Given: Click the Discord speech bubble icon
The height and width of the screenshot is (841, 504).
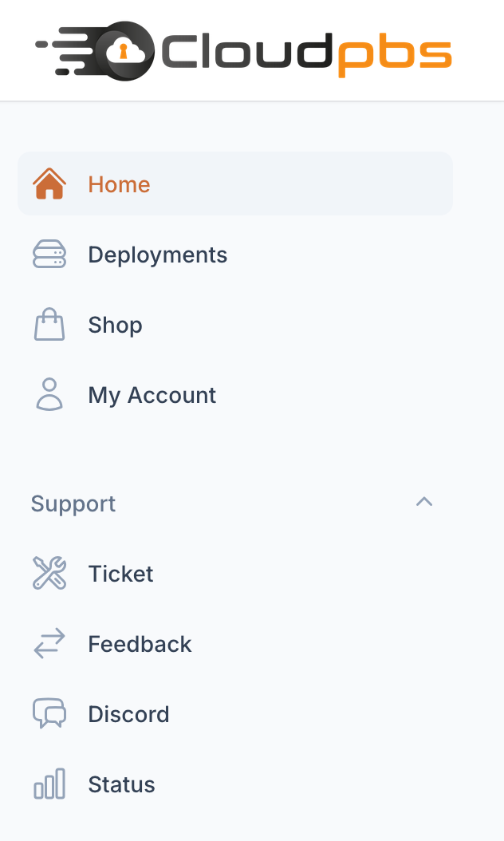Looking at the screenshot, I should tap(49, 713).
